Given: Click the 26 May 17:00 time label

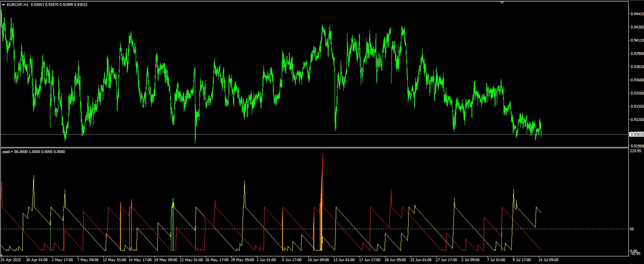Looking at the screenshot, I should pyautogui.click(x=216, y=260).
